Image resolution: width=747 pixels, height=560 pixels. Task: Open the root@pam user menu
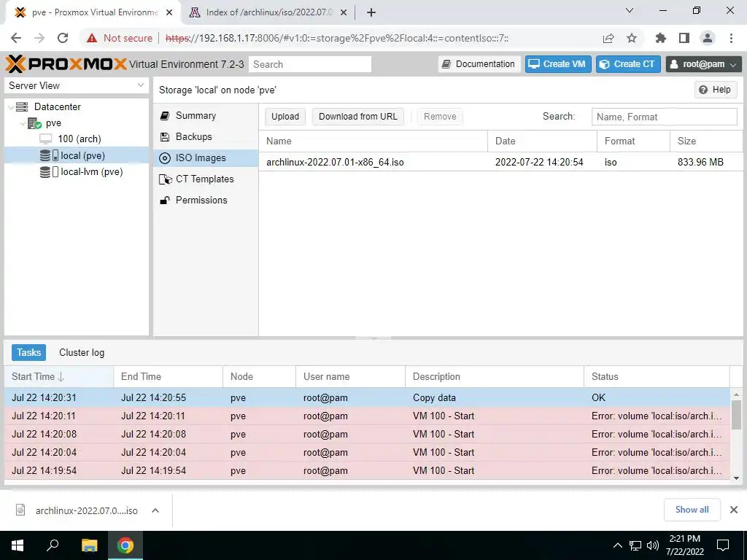point(704,64)
